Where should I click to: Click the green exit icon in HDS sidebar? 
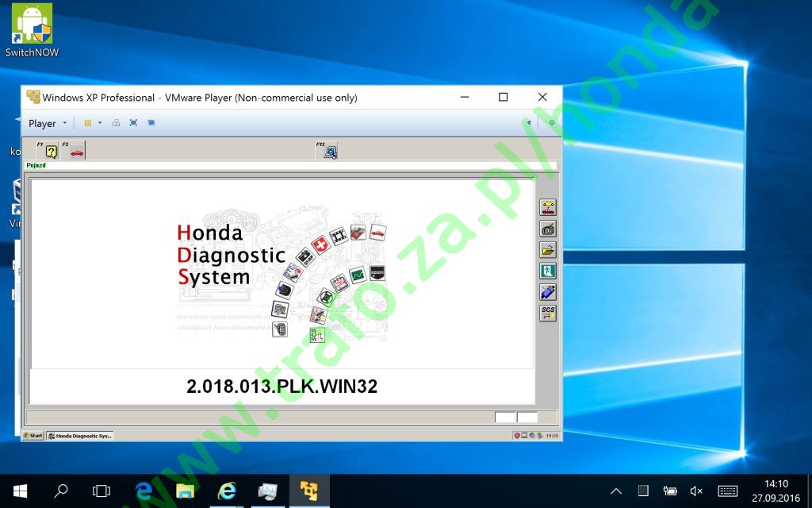pyautogui.click(x=547, y=271)
